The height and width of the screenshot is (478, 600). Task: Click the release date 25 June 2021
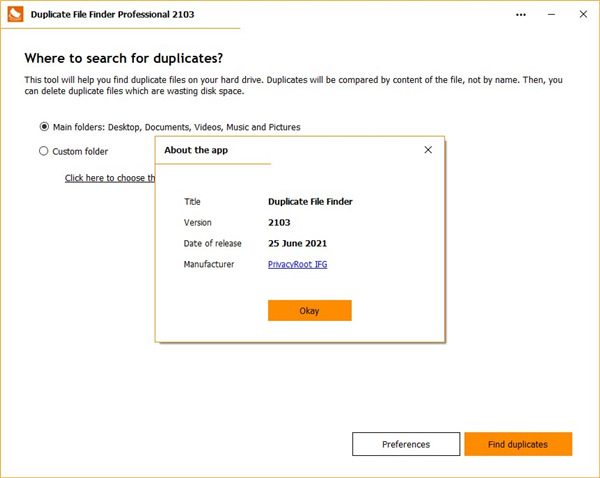(297, 243)
